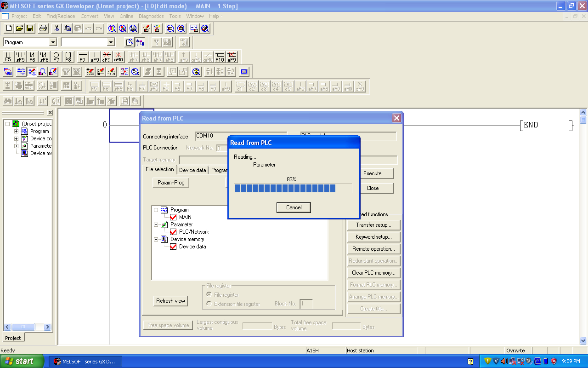The height and width of the screenshot is (368, 588).
Task: Collapse the Parameter node in the dialog tree
Action: pos(156,224)
